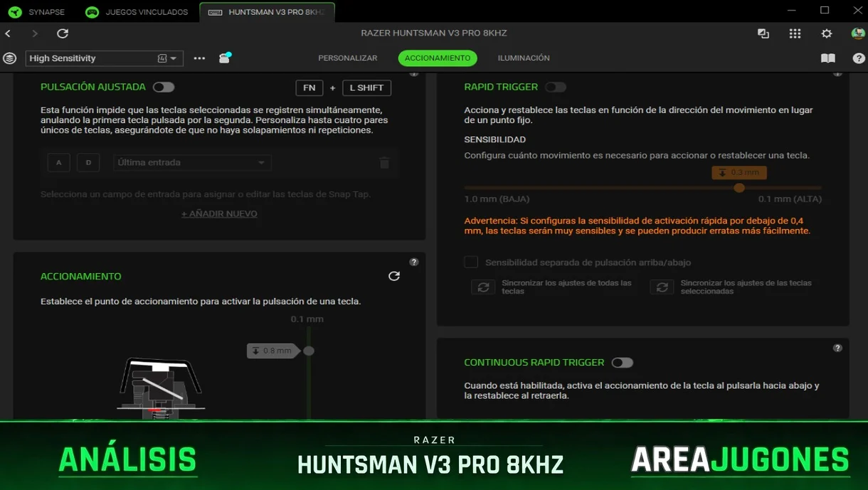Check Sensibilidad separada de pulsación arriba/abajo
The width and height of the screenshot is (868, 490).
point(471,262)
